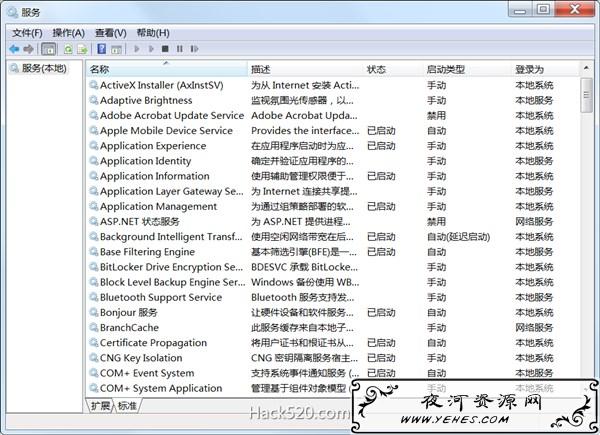Click the icon beside COM+ Event System
Screen dimensions: 600x435
[93, 373]
